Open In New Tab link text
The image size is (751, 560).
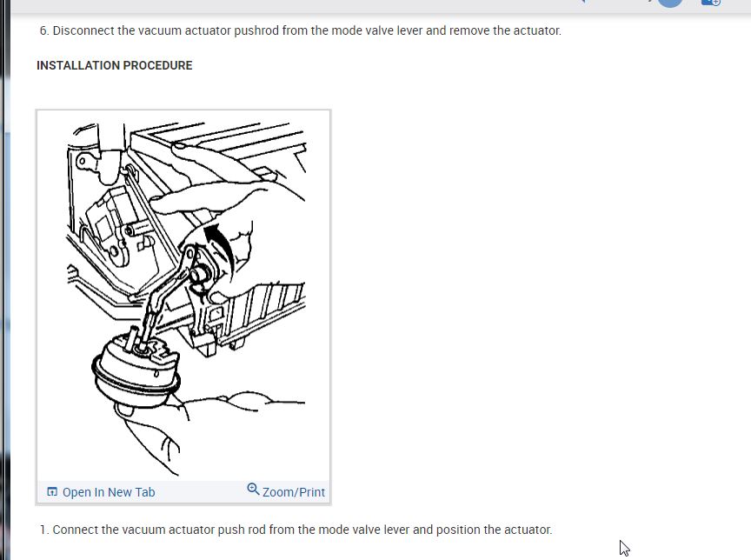point(109,492)
